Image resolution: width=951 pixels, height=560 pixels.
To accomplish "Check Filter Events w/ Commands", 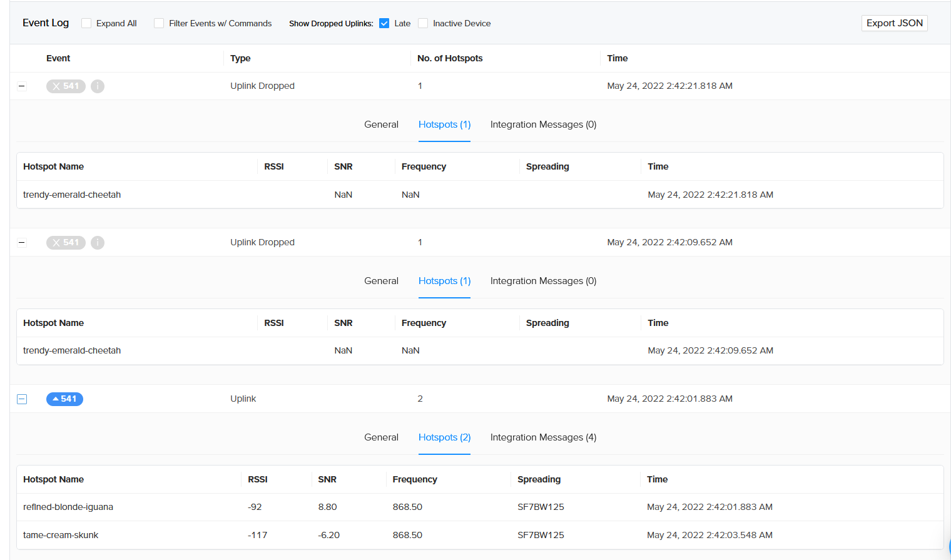I will point(159,23).
